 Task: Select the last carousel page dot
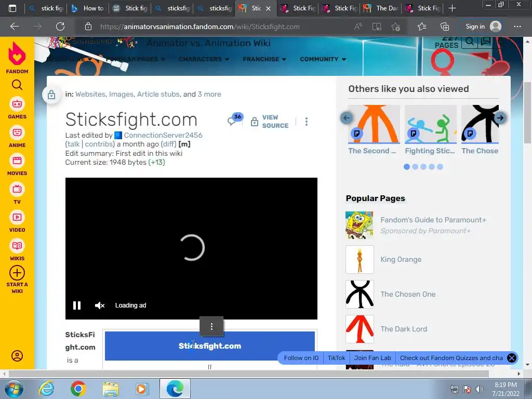[440, 167]
